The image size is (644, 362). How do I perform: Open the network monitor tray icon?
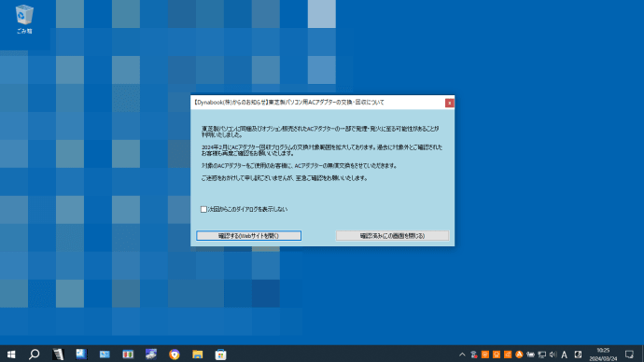[542, 355]
